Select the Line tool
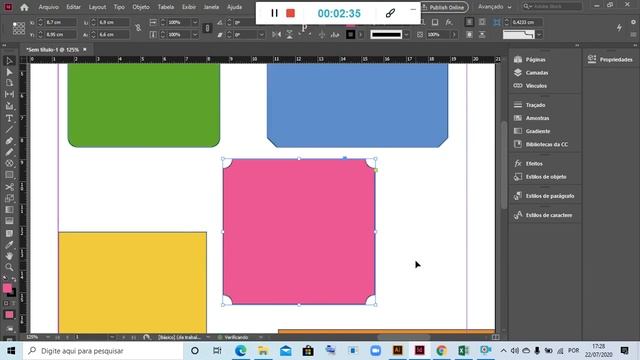 pos(9,130)
